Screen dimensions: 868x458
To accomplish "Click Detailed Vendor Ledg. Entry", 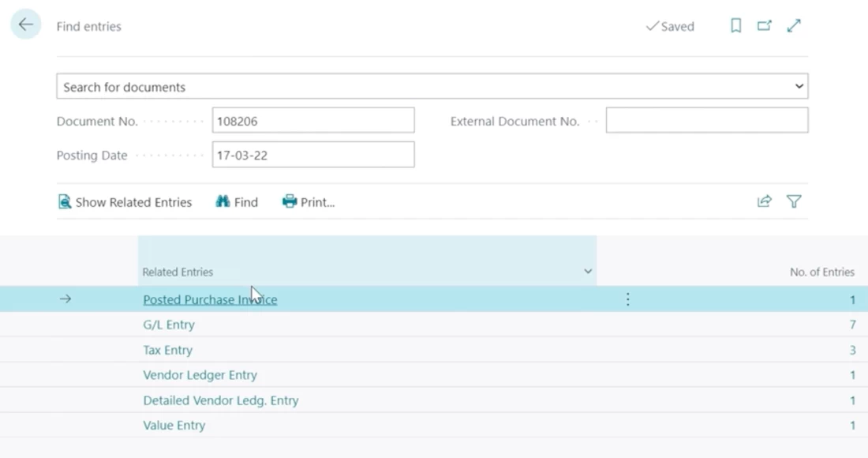I will tap(220, 400).
